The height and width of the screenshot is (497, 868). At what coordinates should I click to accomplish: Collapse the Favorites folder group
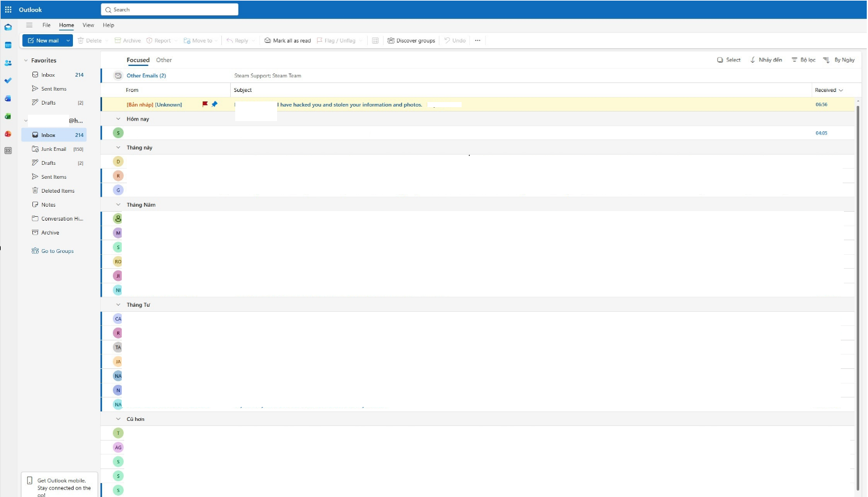(x=26, y=60)
